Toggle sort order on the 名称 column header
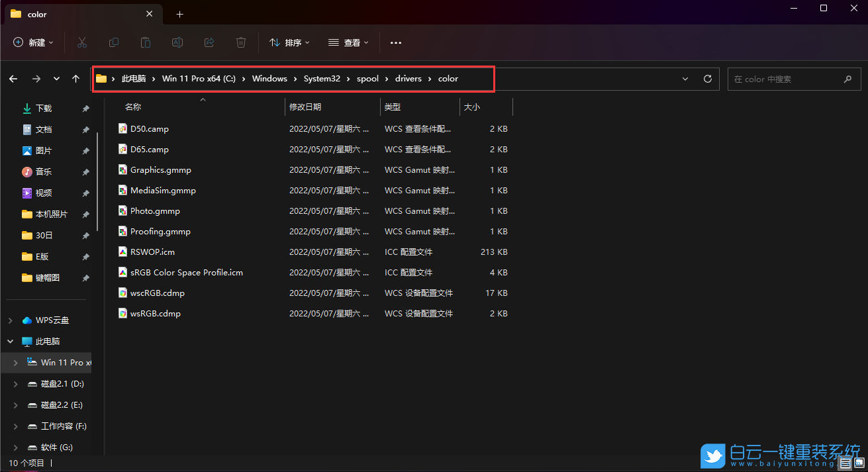The image size is (868, 472). click(132, 107)
